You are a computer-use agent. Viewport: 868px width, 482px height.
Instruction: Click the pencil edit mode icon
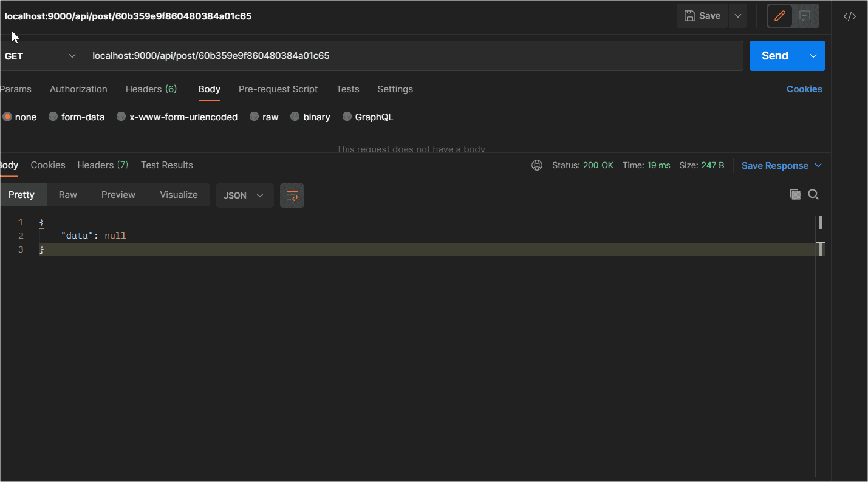coord(780,16)
